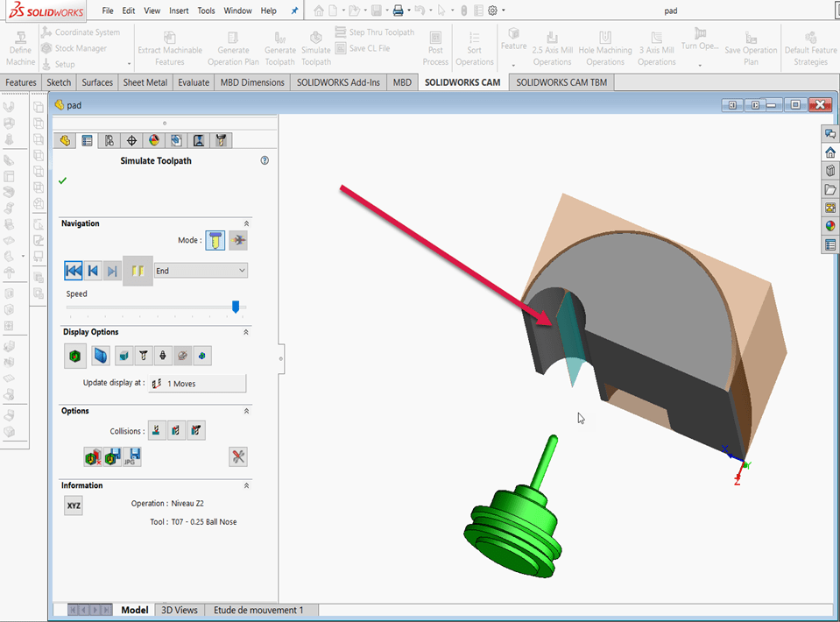Collapse the panel with the splitter handle
The image size is (840, 622).
click(280, 358)
